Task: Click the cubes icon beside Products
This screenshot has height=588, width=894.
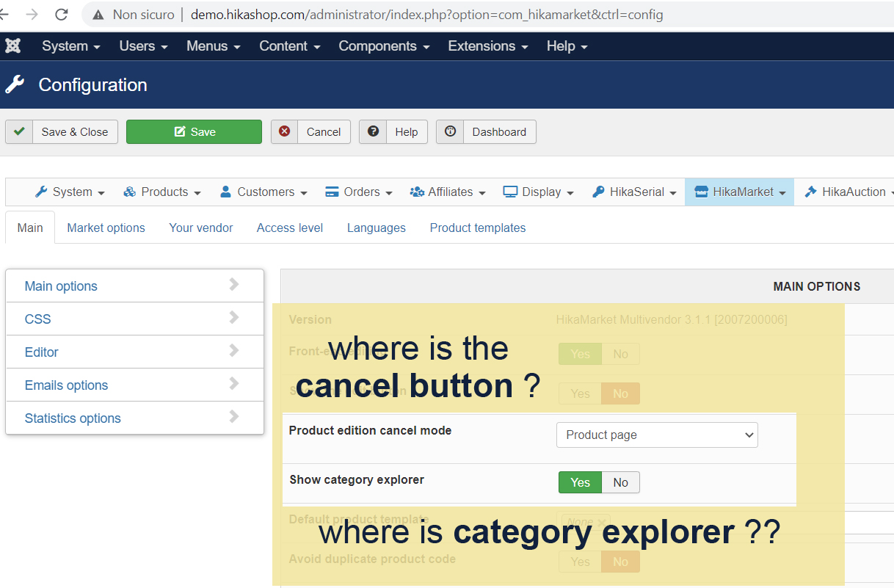Action: tap(130, 192)
